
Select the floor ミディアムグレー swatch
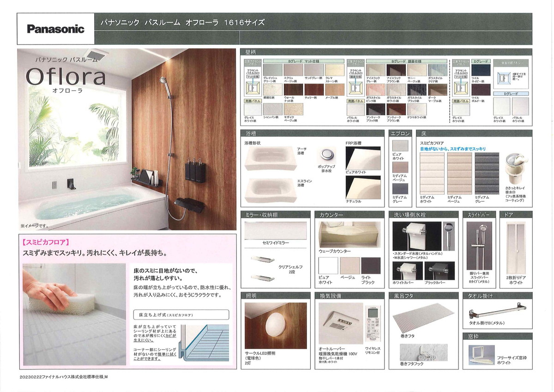[487, 173]
